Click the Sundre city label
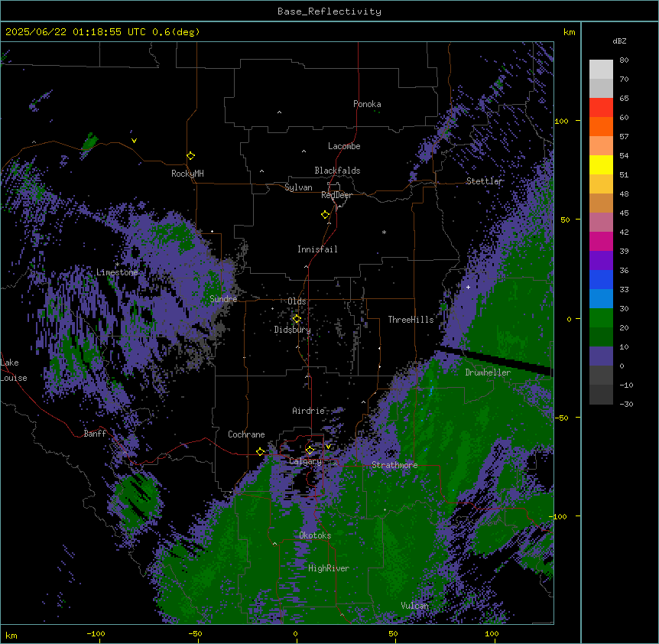The image size is (659, 644). point(223,299)
